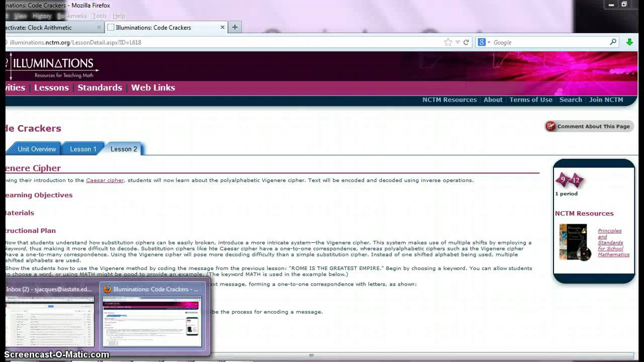Choose a search engine via Google icon dropdown
The width and height of the screenshot is (644, 362).
[x=484, y=42]
